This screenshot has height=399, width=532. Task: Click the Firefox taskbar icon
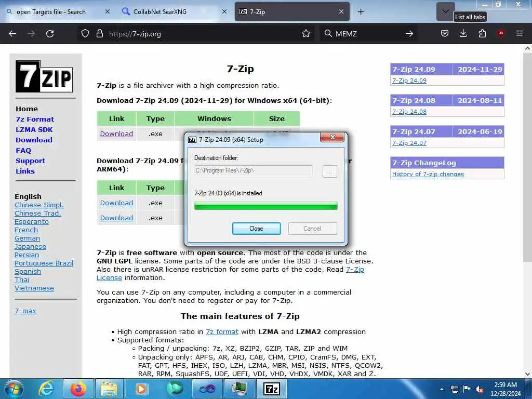point(78,389)
